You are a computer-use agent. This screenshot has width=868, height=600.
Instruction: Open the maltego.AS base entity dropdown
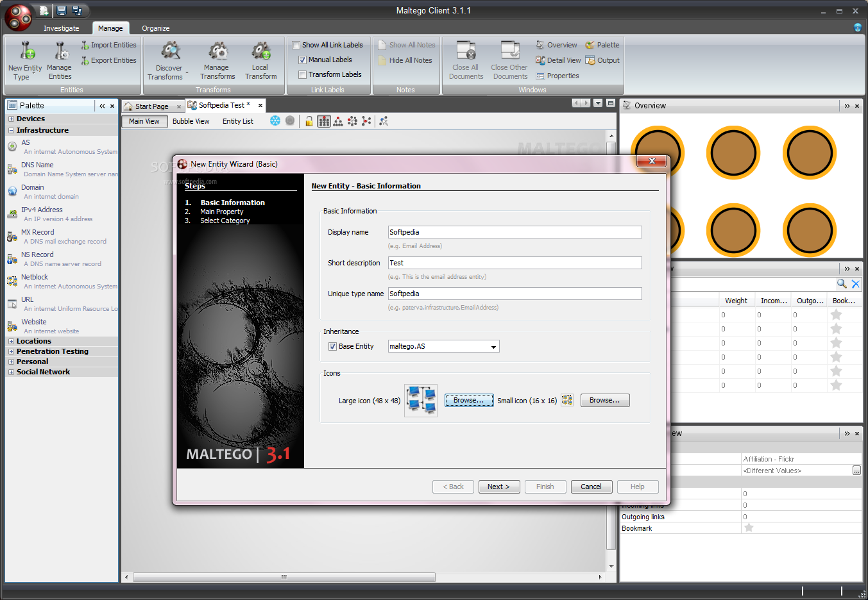tap(493, 347)
